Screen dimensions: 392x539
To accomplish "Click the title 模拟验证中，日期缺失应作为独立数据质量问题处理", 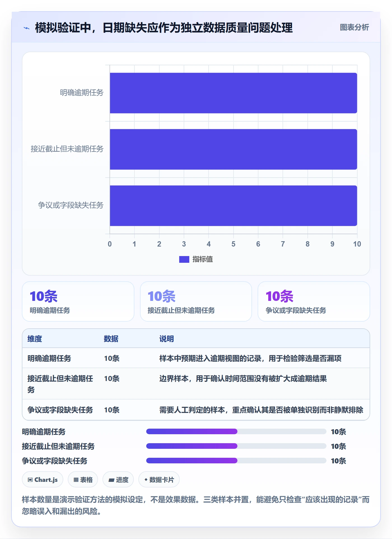I will tap(164, 28).
